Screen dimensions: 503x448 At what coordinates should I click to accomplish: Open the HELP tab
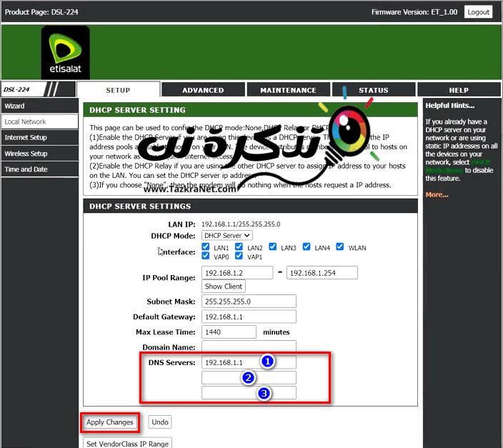[459, 90]
